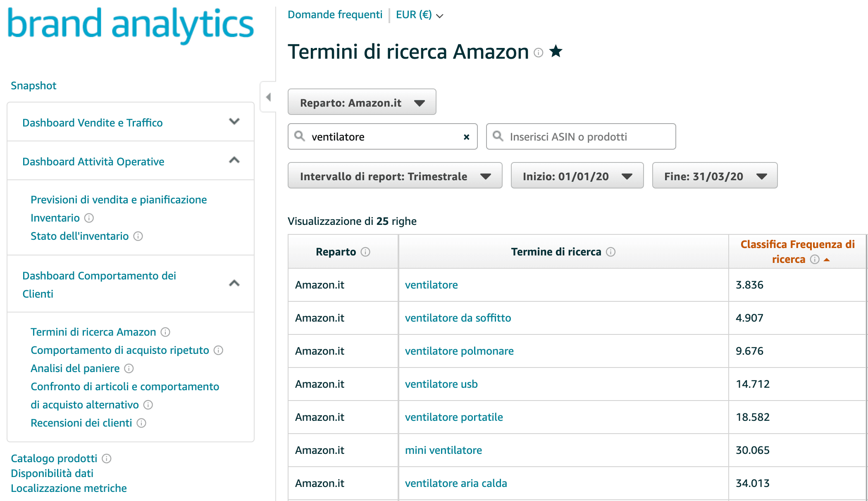868x501 pixels.
Task: Click the favorite star icon beside page title
Action: 556,52
